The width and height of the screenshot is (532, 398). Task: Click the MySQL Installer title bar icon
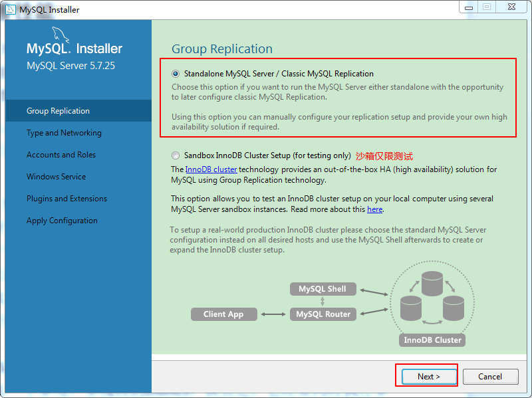(x=10, y=9)
